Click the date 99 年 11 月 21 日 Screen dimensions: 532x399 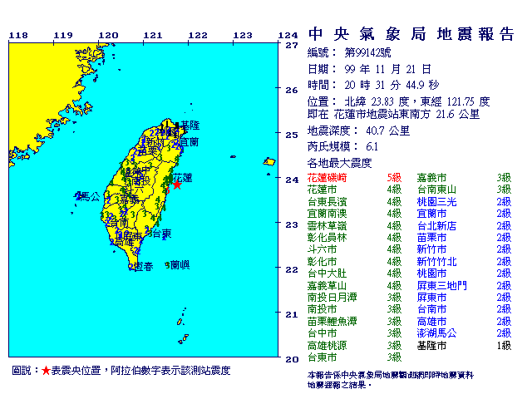(387, 69)
